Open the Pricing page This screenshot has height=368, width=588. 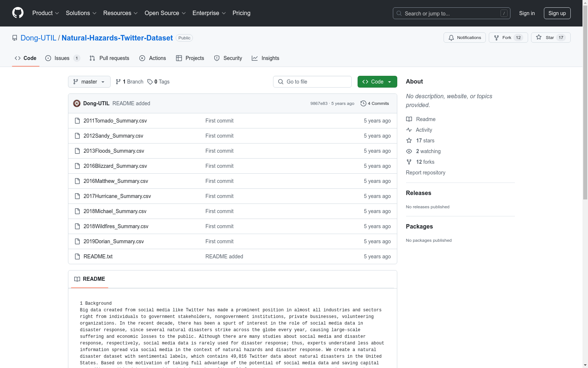(241, 13)
